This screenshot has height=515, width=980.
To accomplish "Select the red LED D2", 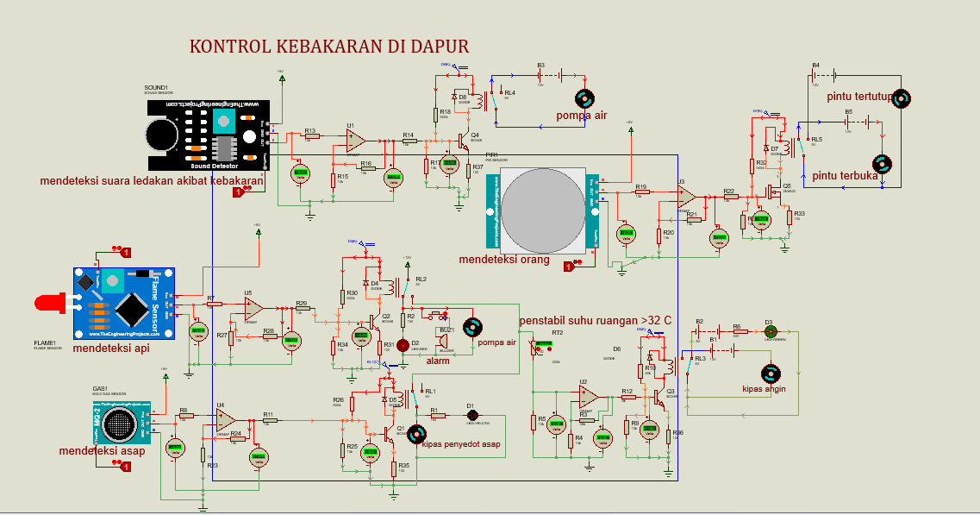I will (403, 345).
